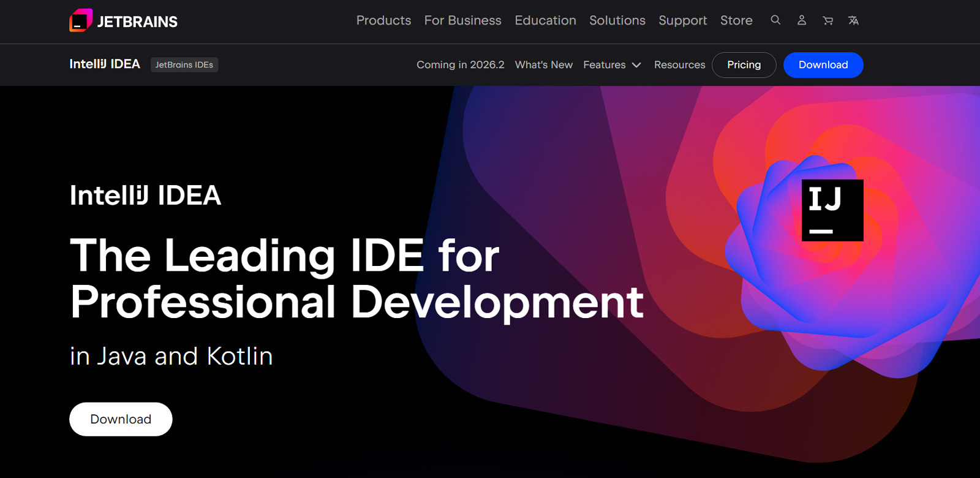Click the blue Download button in the navigation bar

823,65
